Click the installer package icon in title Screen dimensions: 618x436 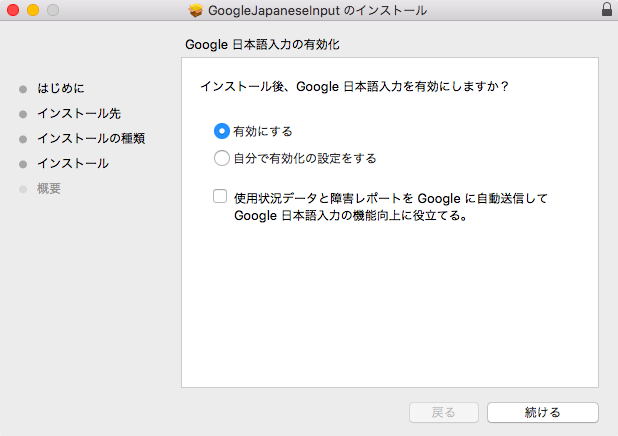pos(195,10)
